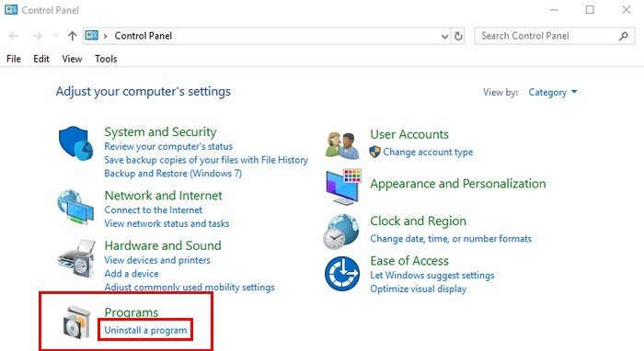The height and width of the screenshot is (351, 644).
Task: Select the Hardware and Sound printer icon
Action: pos(76,258)
